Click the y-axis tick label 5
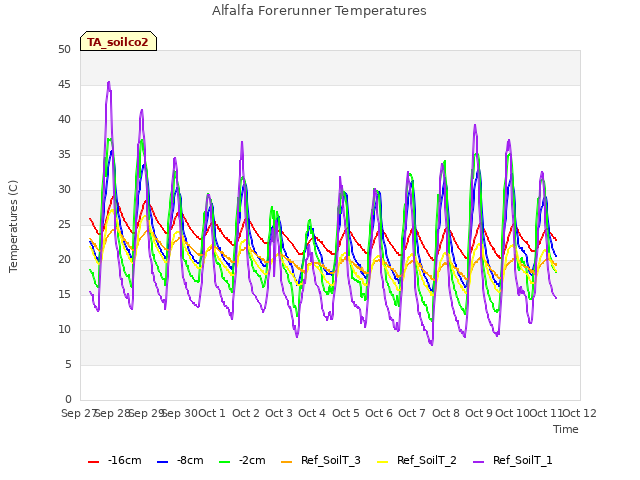This screenshot has height=480, width=640. (x=68, y=365)
